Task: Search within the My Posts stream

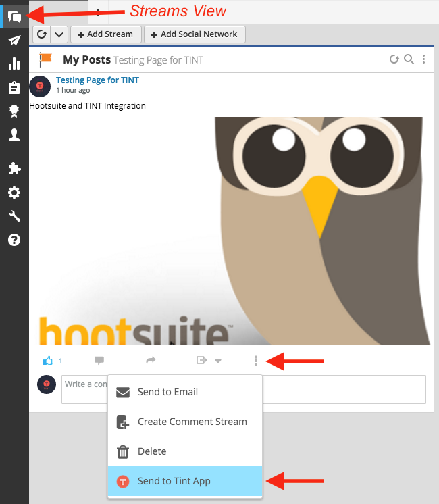Action: point(409,59)
